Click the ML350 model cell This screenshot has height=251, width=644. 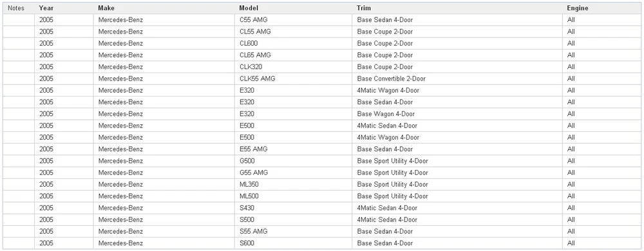[x=293, y=185]
